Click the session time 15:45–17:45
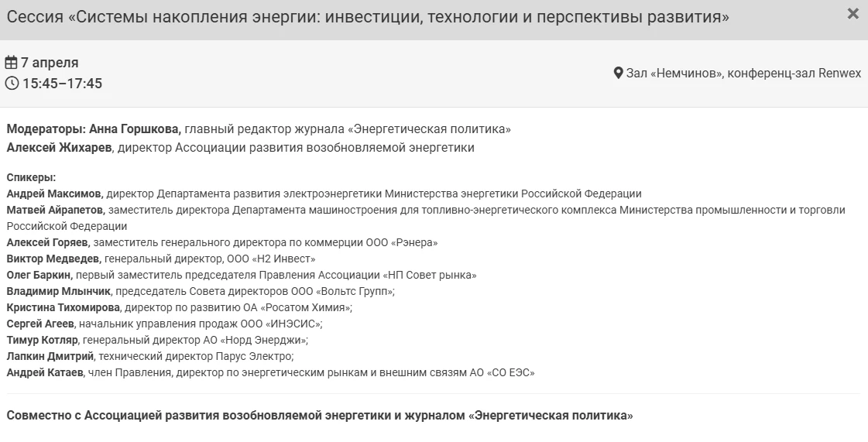Image resolution: width=868 pixels, height=442 pixels. (62, 84)
